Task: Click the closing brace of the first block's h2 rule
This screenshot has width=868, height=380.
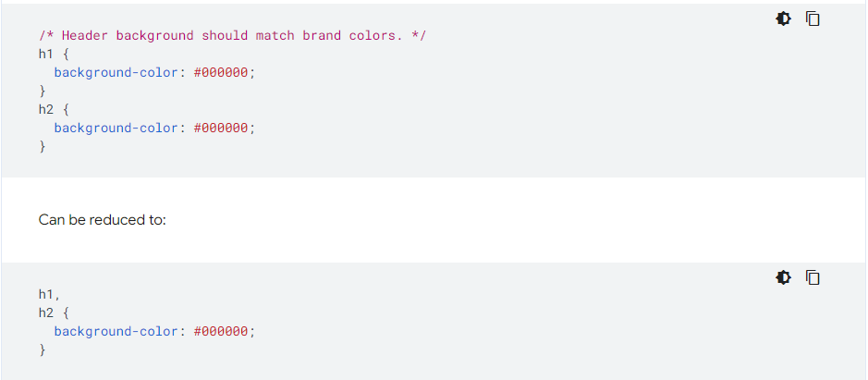Action: 43,146
